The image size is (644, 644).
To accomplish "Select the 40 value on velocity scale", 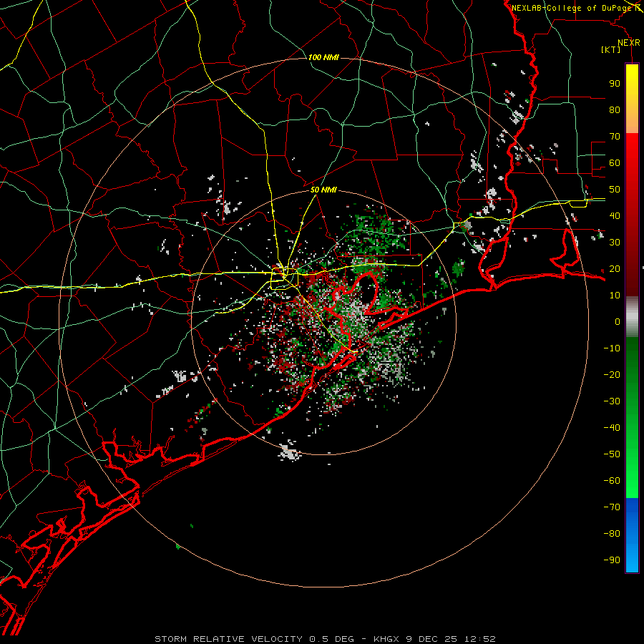I will 615,215.
